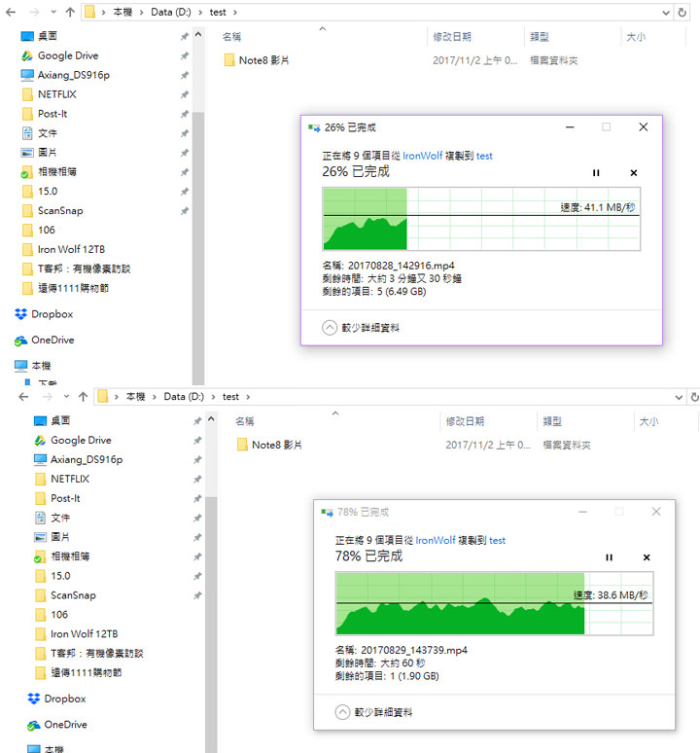The width and height of the screenshot is (700, 753).
Task: Collapse details in the 26% copy dialog
Action: pos(361,328)
